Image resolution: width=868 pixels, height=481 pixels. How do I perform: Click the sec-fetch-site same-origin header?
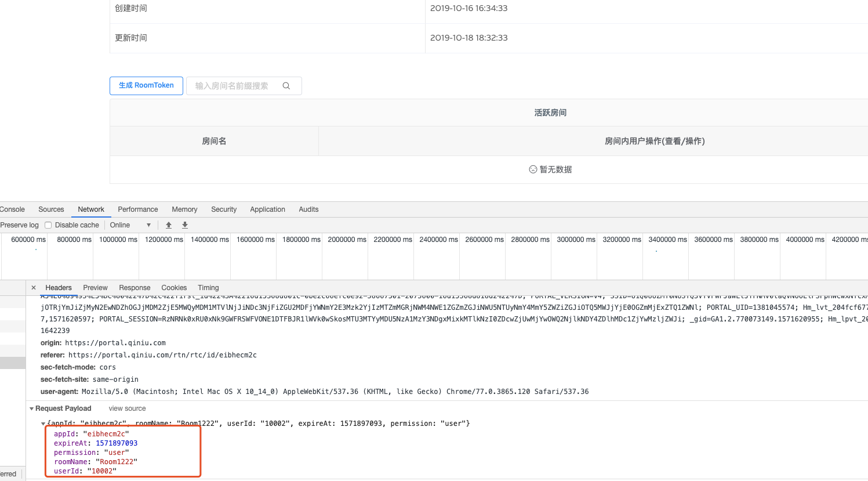click(x=89, y=379)
